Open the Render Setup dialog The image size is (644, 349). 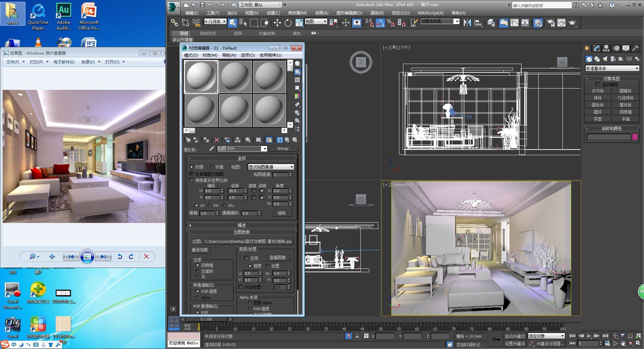click(551, 22)
